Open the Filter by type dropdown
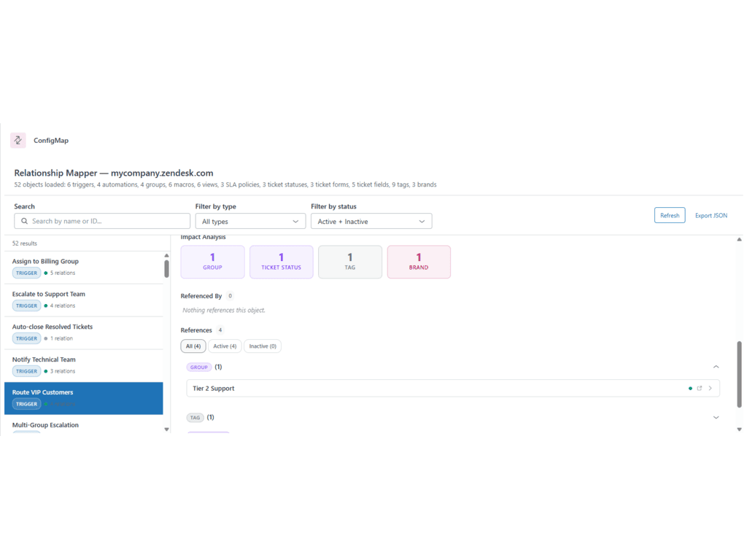 250,221
